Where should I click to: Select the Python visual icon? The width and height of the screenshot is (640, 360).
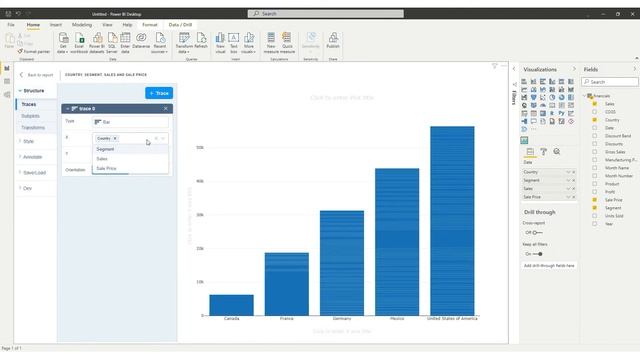562,113
